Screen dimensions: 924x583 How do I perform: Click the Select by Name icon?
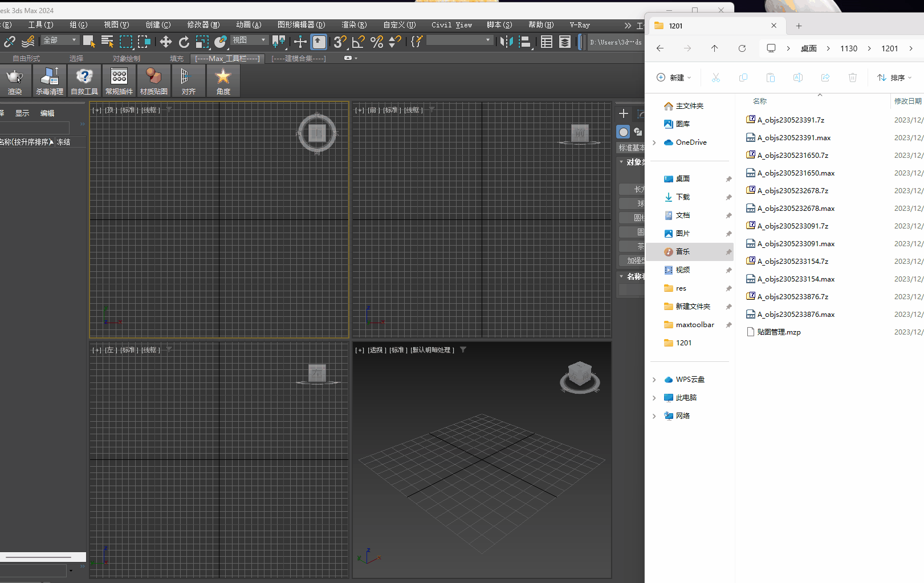[x=107, y=42]
